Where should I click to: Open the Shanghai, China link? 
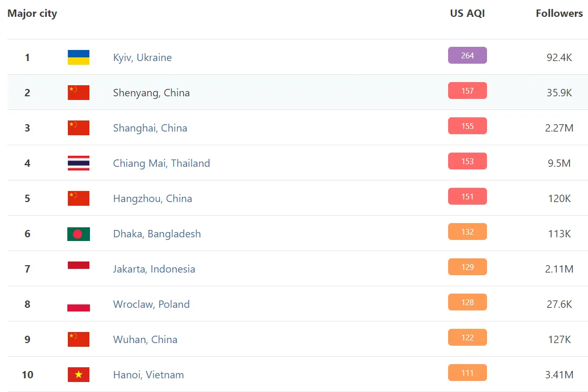click(150, 128)
